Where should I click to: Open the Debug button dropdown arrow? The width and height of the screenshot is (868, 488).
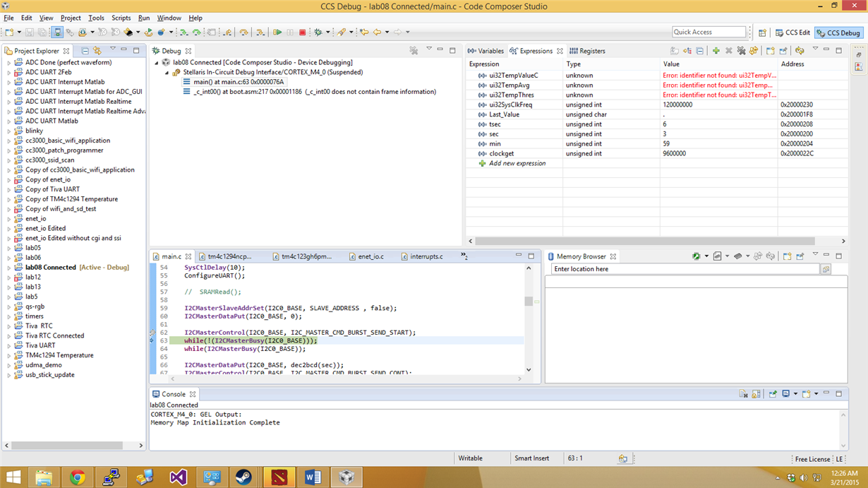pyautogui.click(x=327, y=32)
